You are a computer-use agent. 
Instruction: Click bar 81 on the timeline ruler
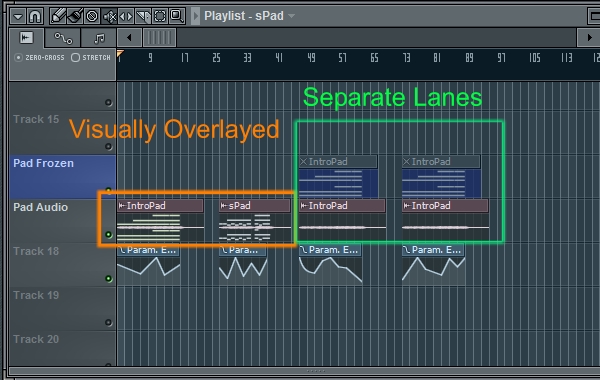coord(437,57)
